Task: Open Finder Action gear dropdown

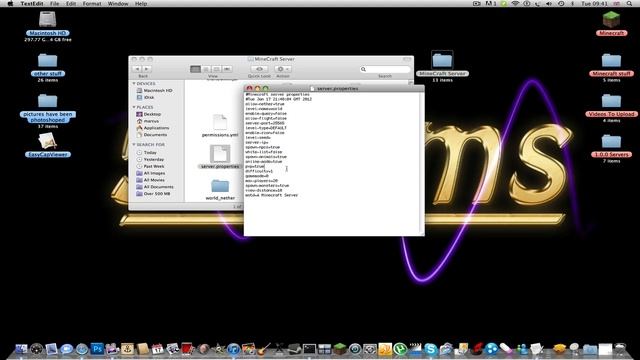Action: click(x=283, y=69)
